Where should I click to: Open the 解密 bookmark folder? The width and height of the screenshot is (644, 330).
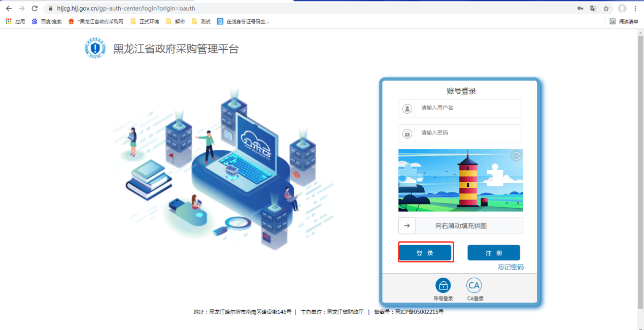pos(175,21)
